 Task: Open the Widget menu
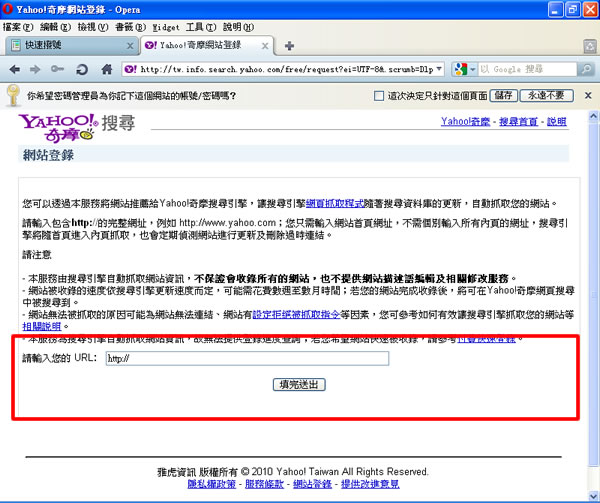click(x=166, y=28)
